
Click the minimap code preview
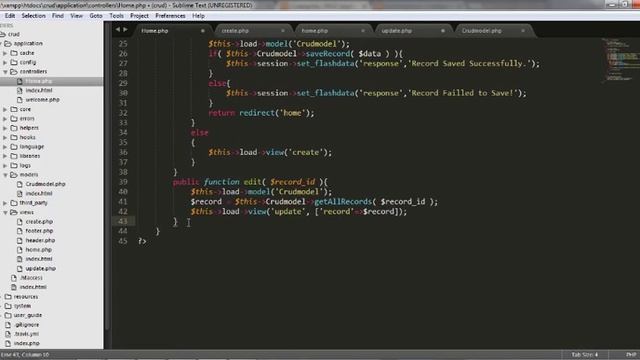620,60
